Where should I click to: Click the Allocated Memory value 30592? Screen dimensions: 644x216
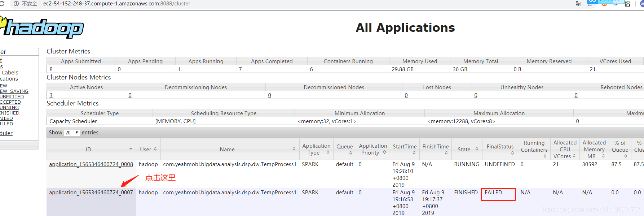coord(590,164)
